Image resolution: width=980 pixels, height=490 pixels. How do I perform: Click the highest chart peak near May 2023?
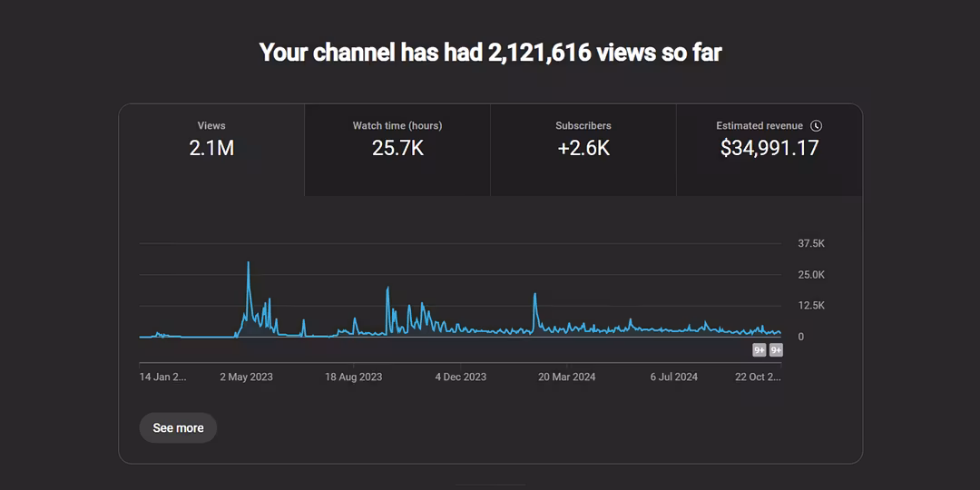[249, 264]
